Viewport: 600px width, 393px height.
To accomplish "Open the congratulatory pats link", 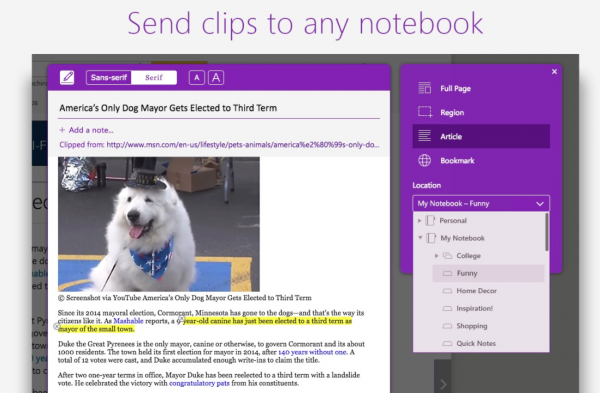I will tap(199, 383).
